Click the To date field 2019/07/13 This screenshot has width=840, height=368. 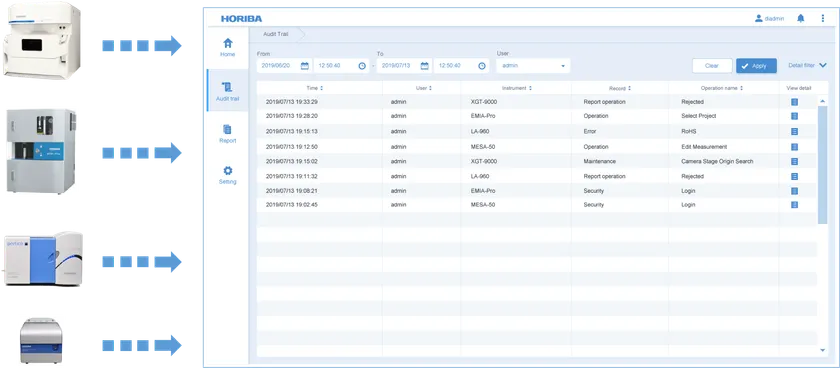tap(404, 66)
